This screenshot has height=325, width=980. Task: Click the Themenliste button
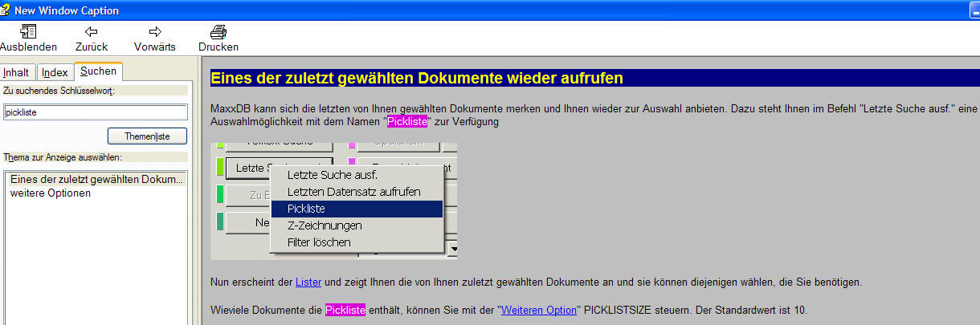click(x=148, y=136)
